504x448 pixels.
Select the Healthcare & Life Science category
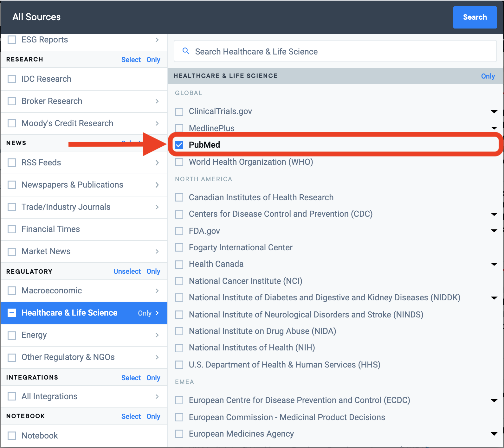click(84, 313)
